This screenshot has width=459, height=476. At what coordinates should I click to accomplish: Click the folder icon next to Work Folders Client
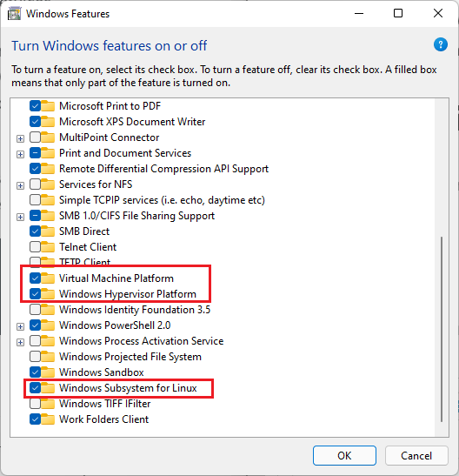[48, 419]
